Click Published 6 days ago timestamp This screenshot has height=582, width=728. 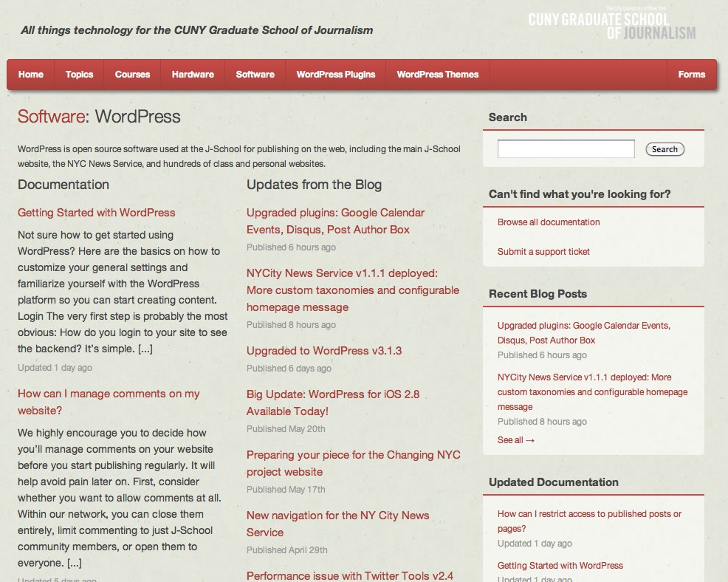[x=289, y=369]
